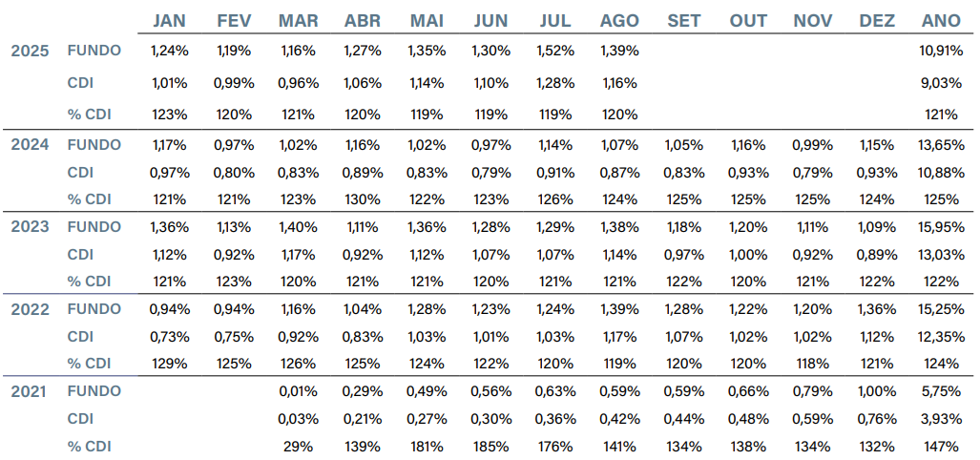This screenshot has width=980, height=460.
Task: Click the 2025 year label
Action: (x=30, y=51)
